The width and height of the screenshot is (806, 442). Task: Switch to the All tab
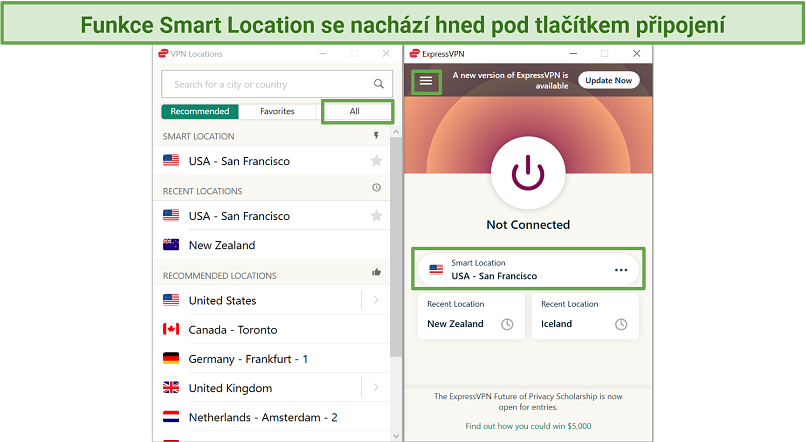(x=355, y=112)
